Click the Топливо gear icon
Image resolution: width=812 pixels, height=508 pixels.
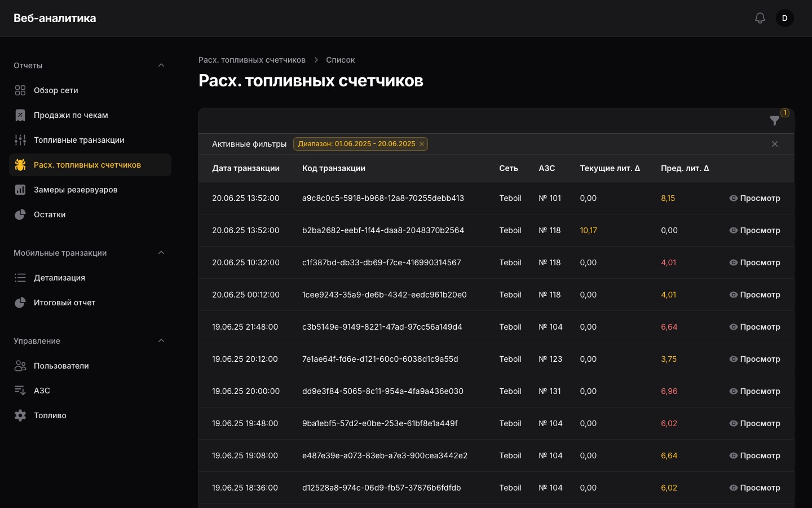click(20, 415)
